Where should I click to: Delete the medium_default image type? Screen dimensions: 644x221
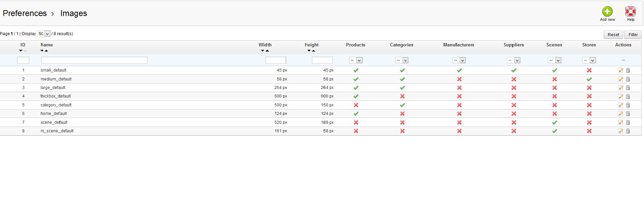(x=628, y=79)
